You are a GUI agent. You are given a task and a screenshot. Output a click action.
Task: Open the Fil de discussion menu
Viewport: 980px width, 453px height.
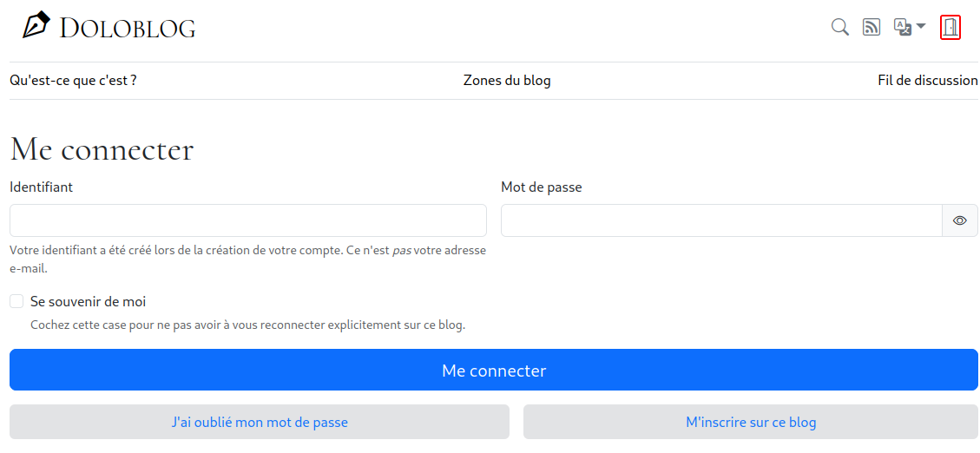click(x=928, y=81)
